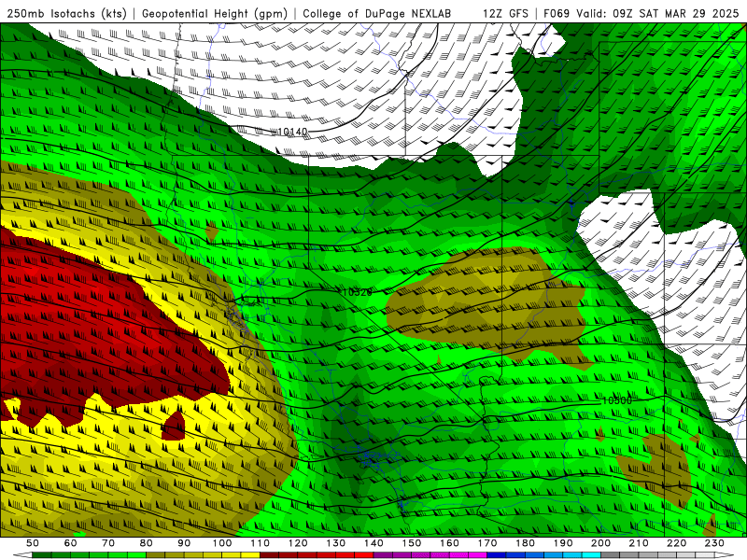Click the 200 kts colorbar label
Screen dimensions: 747x560
click(x=601, y=543)
